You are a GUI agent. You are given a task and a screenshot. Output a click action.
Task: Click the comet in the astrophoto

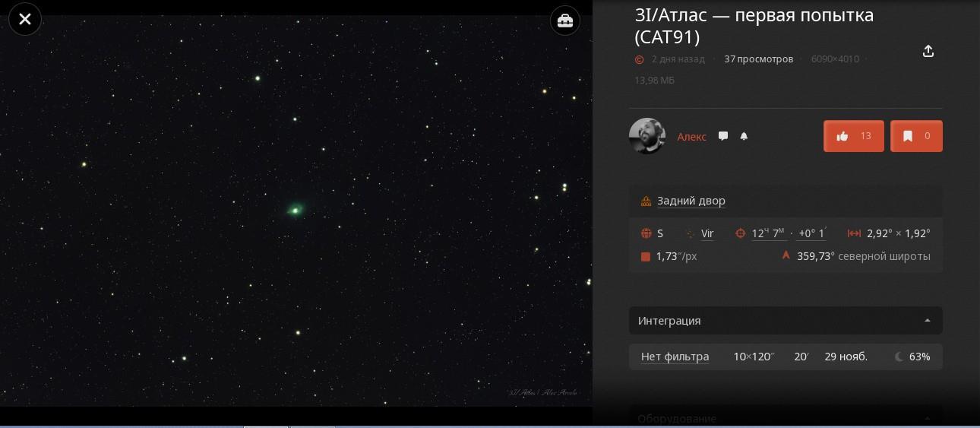click(x=296, y=210)
